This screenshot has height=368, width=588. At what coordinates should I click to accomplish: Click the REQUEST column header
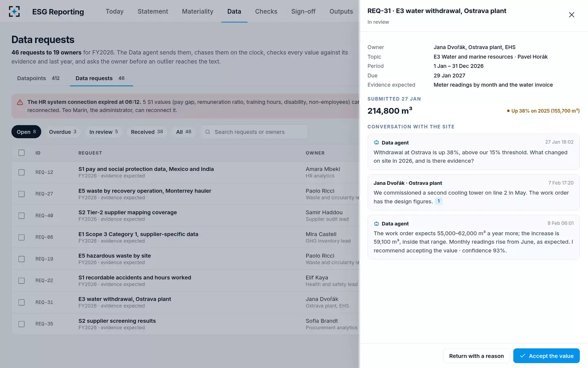[90, 153]
